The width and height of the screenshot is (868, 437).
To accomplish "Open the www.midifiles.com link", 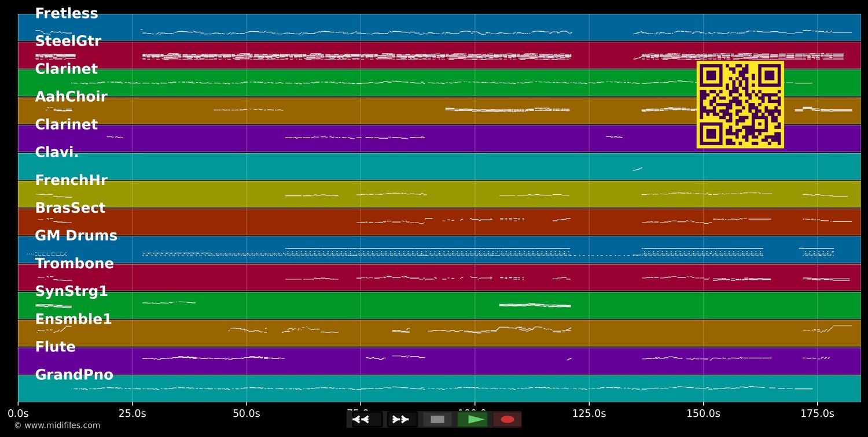I will [x=57, y=425].
